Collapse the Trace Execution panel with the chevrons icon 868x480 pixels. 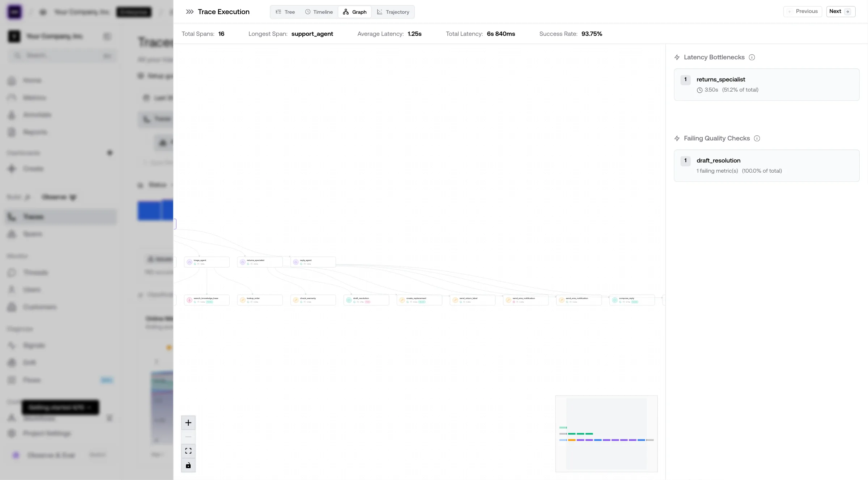tap(190, 12)
